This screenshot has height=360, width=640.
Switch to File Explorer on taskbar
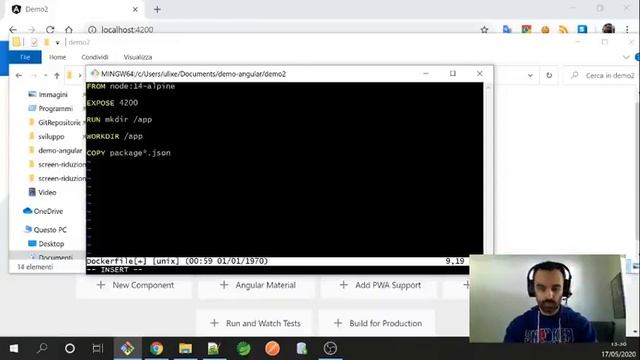(x=185, y=349)
